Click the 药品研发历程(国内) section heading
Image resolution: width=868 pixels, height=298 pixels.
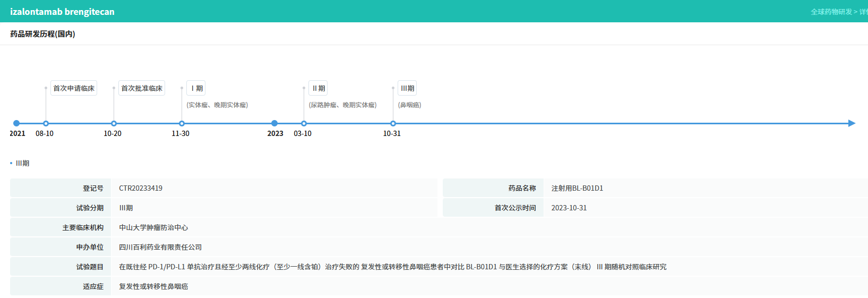click(x=42, y=34)
